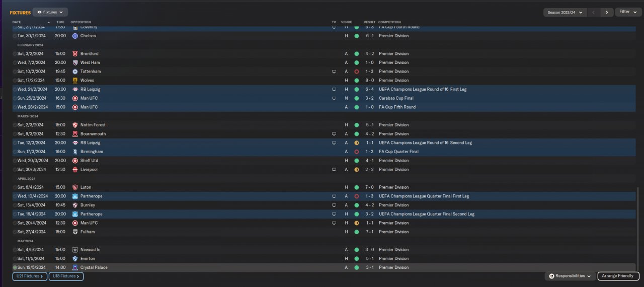The image size is (644, 287).
Task: Click the TV icon on Liverpool fixture
Action: point(334,170)
